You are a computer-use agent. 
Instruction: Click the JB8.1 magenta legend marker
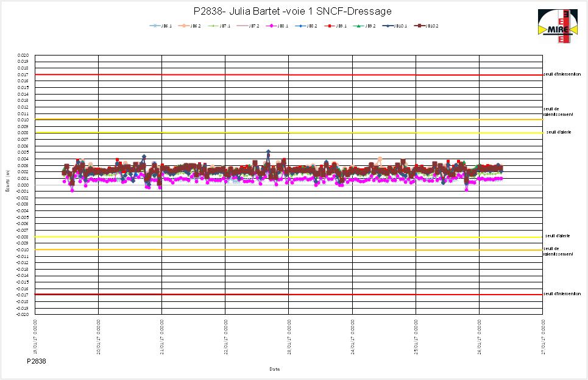(271, 26)
